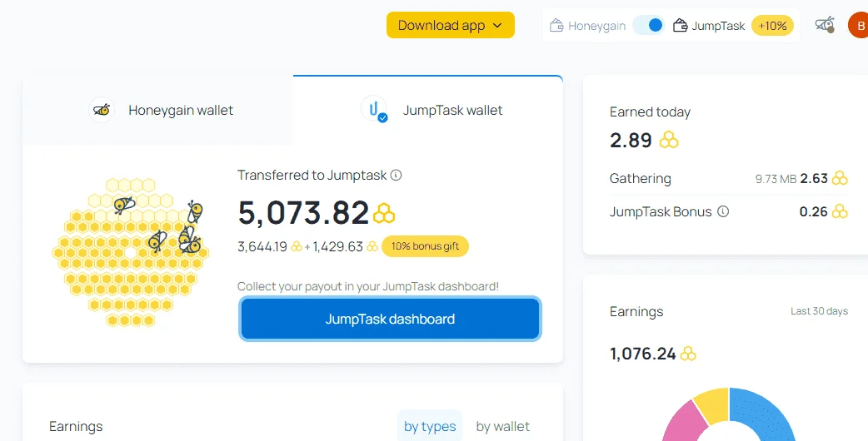Image resolution: width=868 pixels, height=441 pixels.
Task: Click the Gathering row label
Action: pyautogui.click(x=640, y=179)
